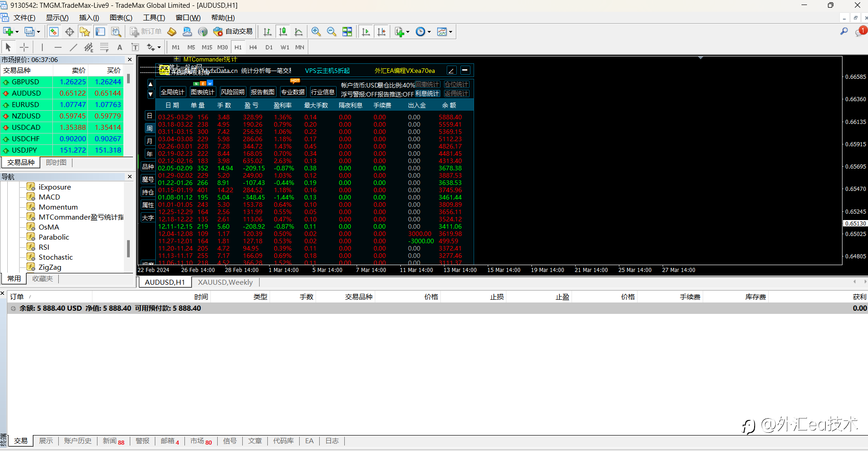Switch timeframe to H4
Screen dimensions: 868x451
tap(253, 47)
